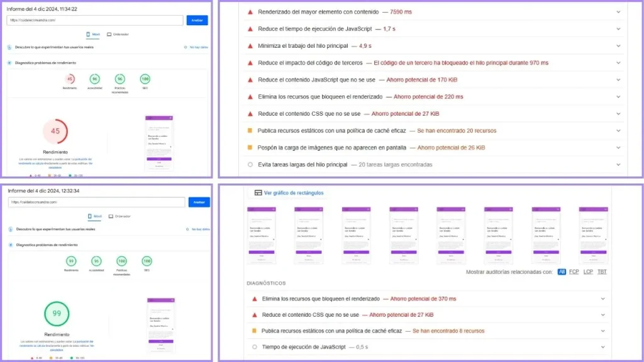Click the Ordenador monitor icon in the 12:32:34 report
The image size is (644, 362).
tap(110, 216)
